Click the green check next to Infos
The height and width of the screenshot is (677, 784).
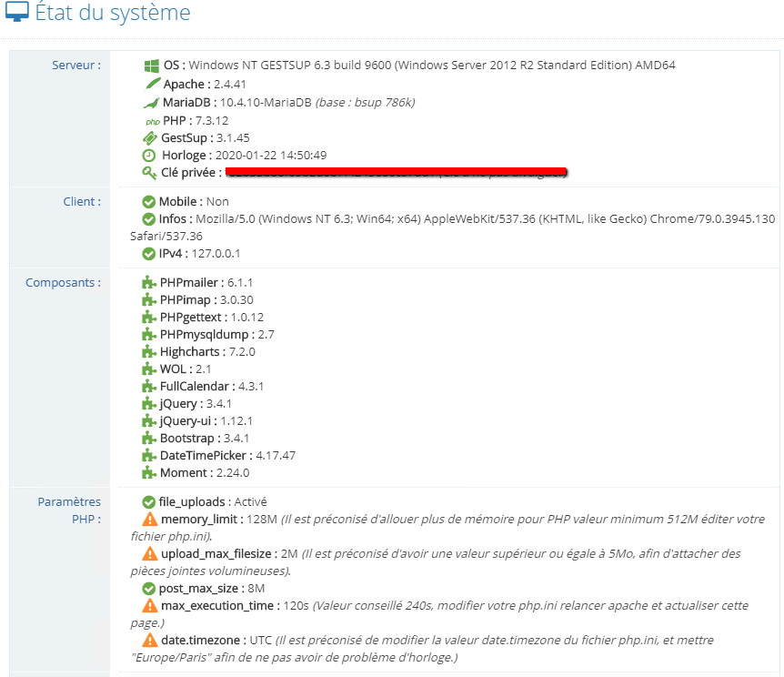(148, 219)
